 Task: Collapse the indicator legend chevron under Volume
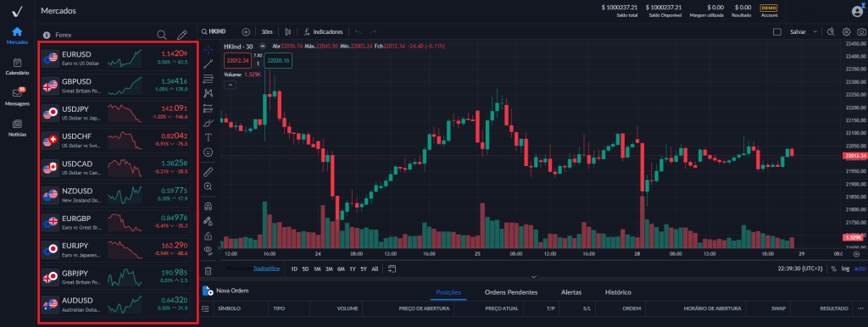231,85
